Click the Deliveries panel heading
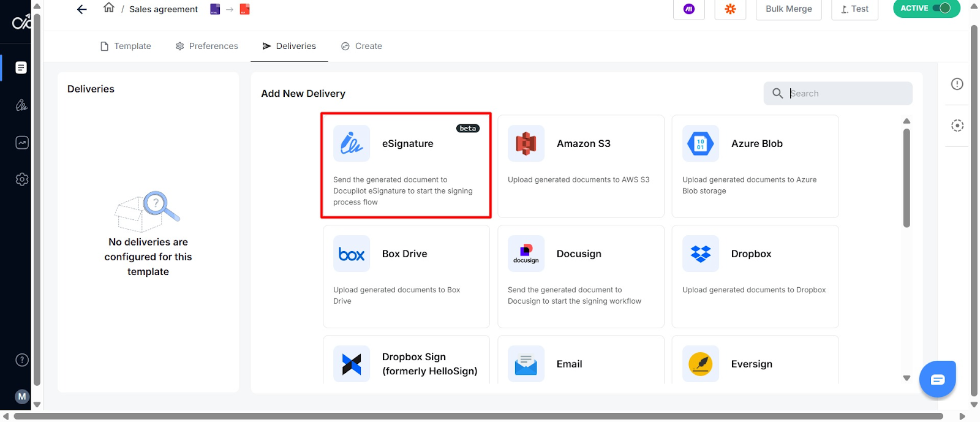 (x=91, y=89)
